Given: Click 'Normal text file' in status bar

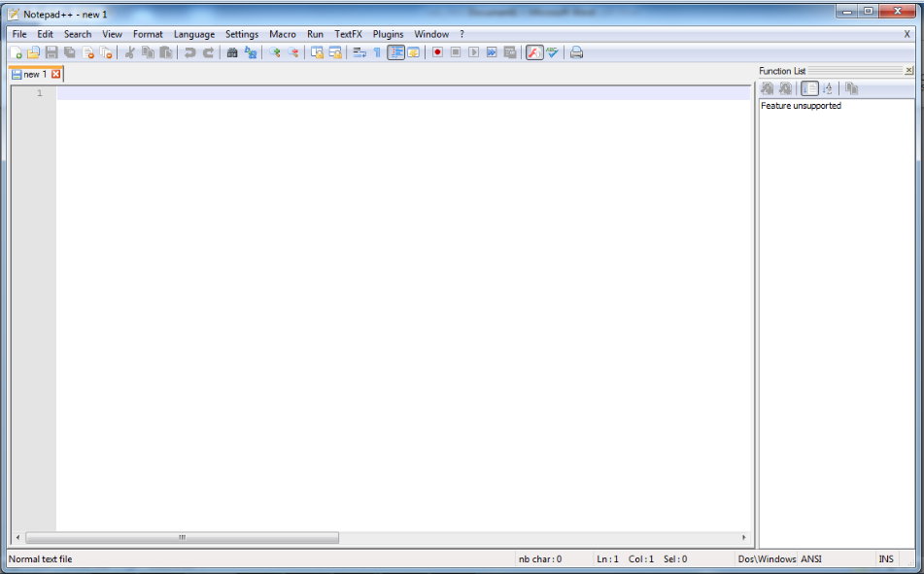Looking at the screenshot, I should (41, 559).
